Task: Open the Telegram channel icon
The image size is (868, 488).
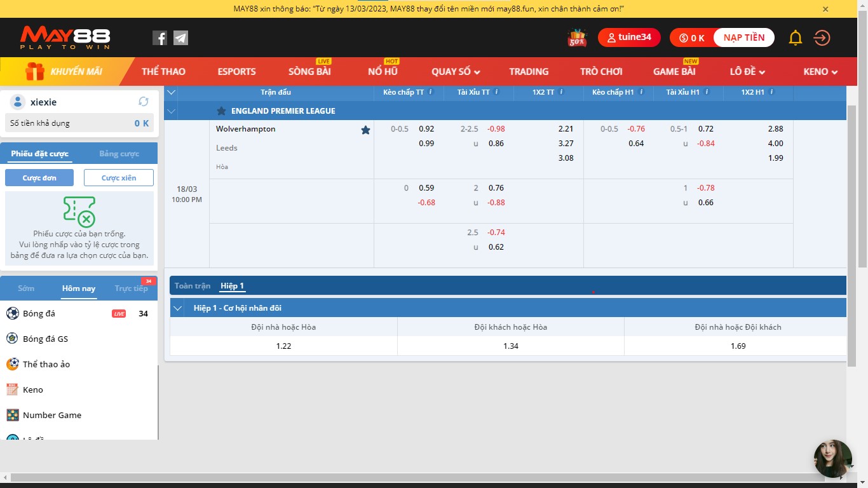Action: (x=181, y=38)
